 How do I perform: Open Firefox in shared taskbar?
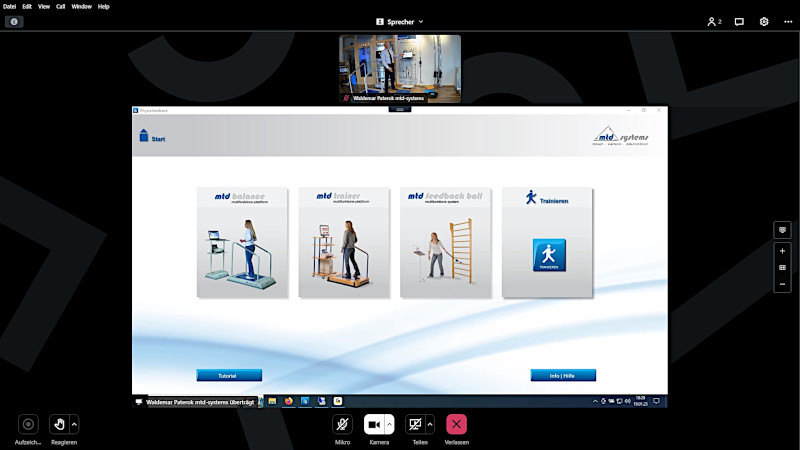289,402
